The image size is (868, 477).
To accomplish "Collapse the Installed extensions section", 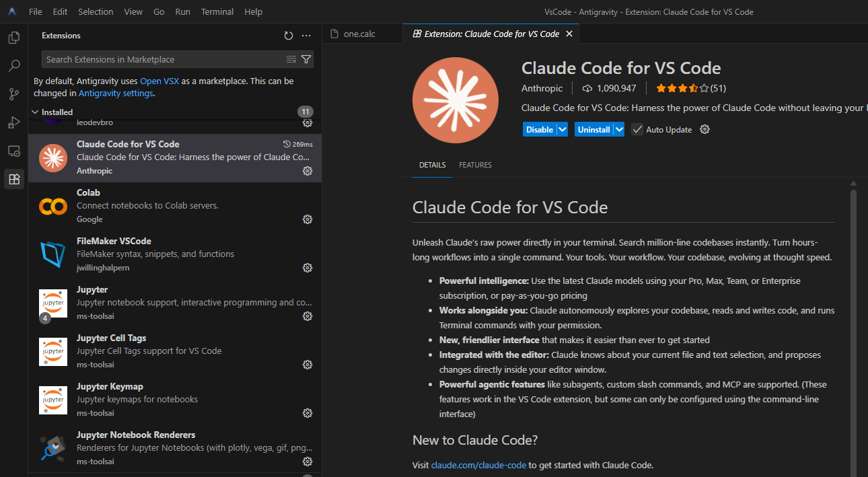I will coord(36,112).
